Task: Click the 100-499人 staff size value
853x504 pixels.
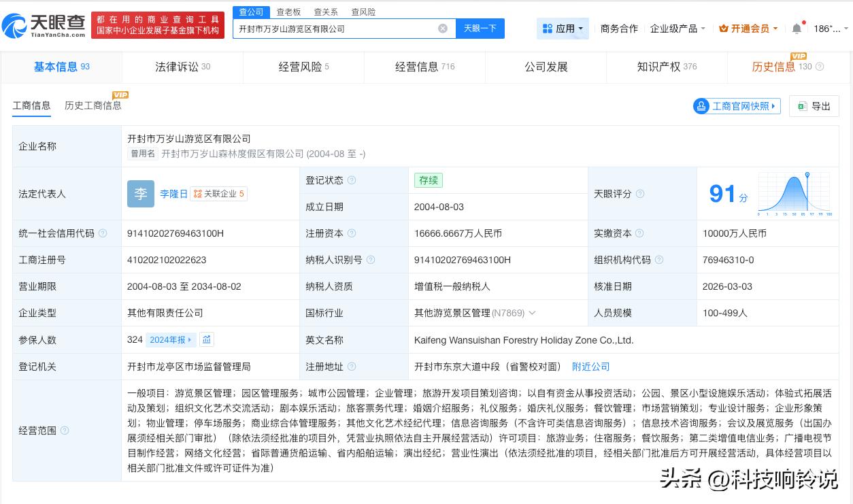Action: (724, 313)
